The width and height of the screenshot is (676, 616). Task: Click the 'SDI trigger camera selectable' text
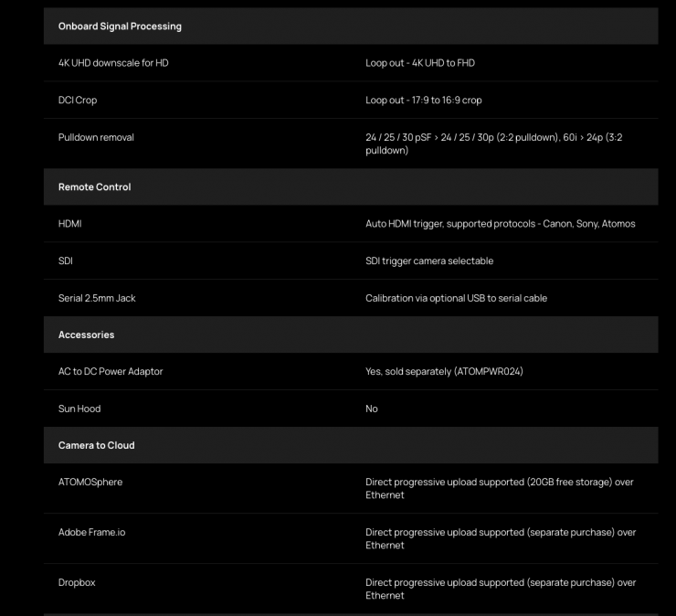[429, 260]
